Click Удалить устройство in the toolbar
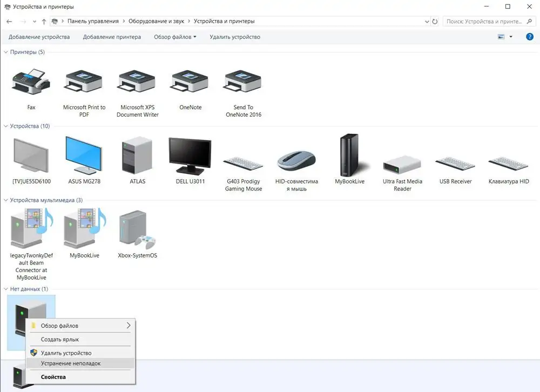 (x=235, y=37)
